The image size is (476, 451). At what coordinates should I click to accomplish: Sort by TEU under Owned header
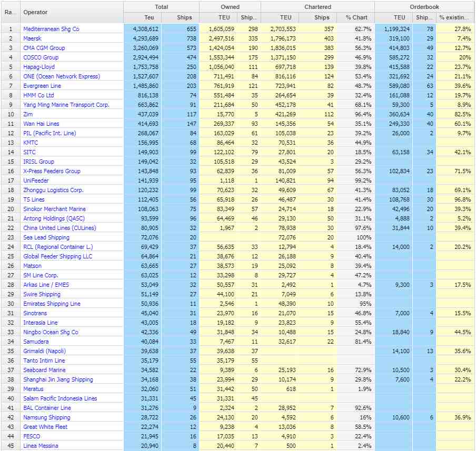point(219,17)
